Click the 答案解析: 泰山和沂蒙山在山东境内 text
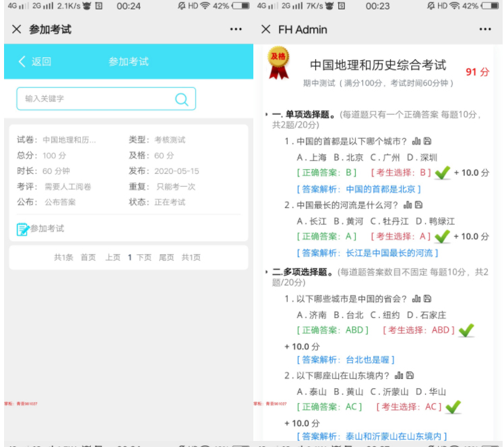The height and width of the screenshot is (447, 504). 372,436
